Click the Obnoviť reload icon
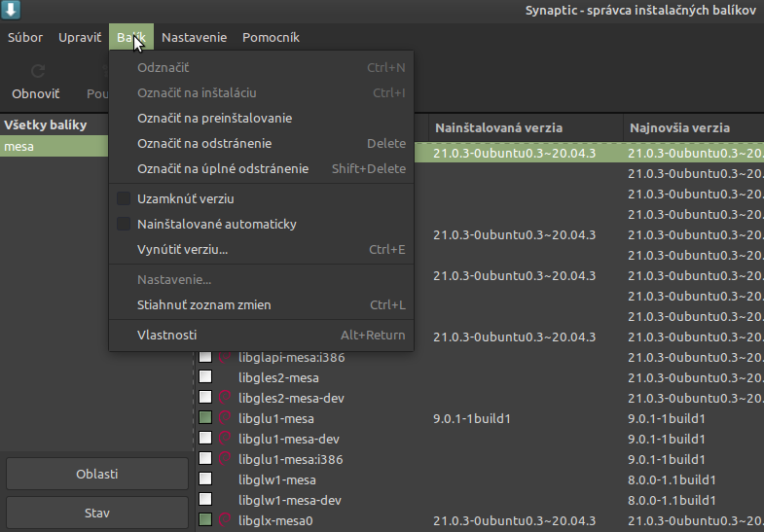Screen dimensions: 764x532 point(38,71)
